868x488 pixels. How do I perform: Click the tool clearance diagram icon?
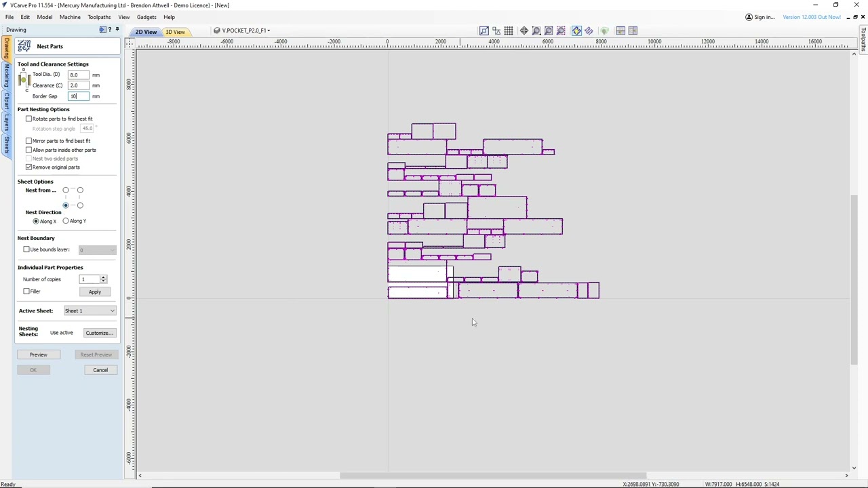24,80
